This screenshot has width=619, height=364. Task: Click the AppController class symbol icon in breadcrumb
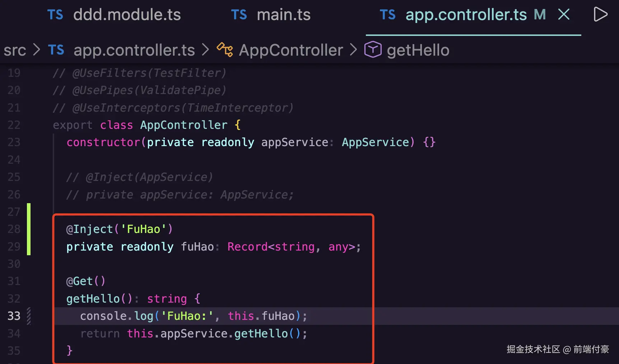[x=225, y=50]
